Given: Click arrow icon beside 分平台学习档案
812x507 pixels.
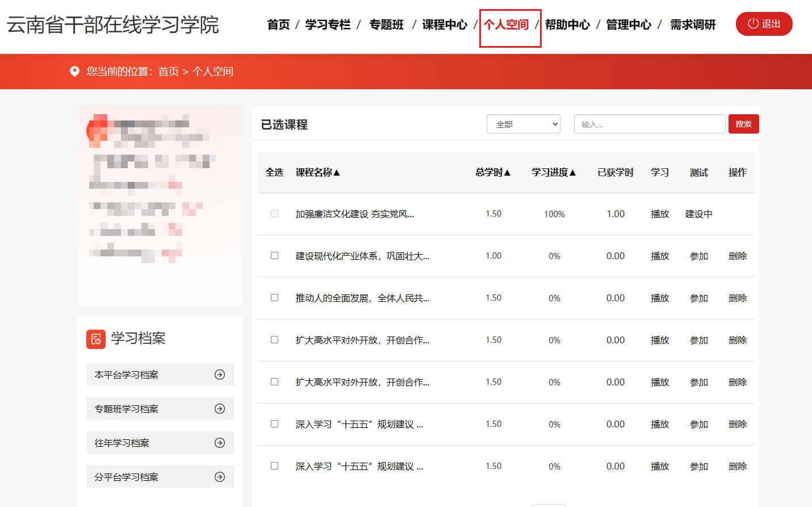Looking at the screenshot, I should pos(220,477).
